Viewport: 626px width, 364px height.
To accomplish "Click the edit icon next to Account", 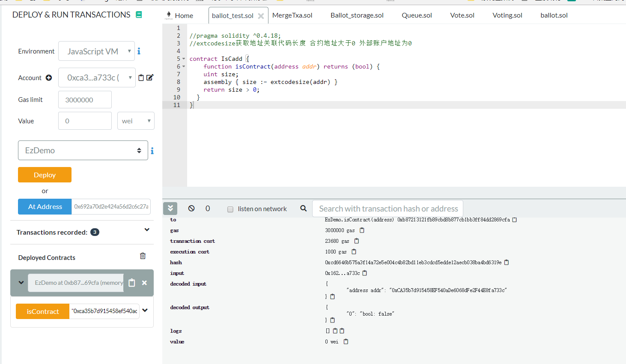I will pyautogui.click(x=150, y=78).
